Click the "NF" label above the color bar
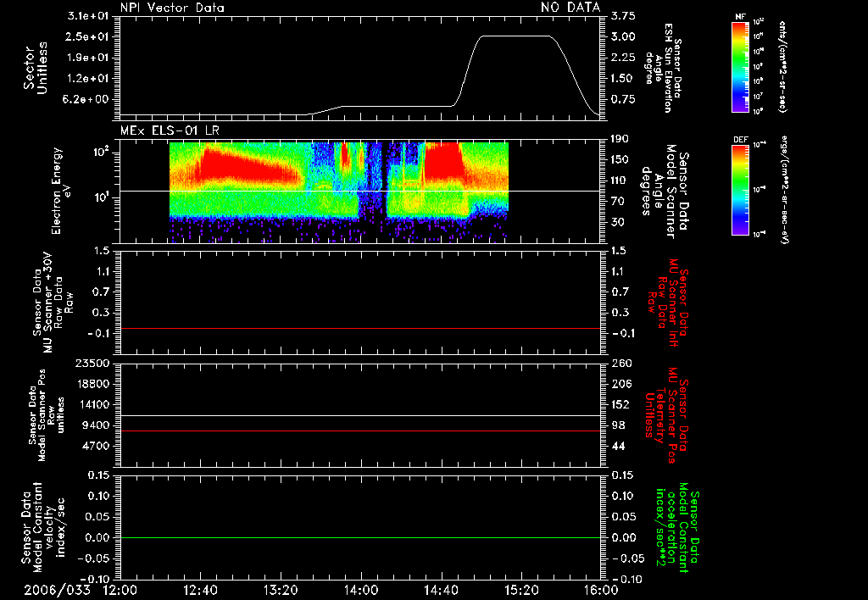Viewport: 868px width, 600px height. (741, 17)
